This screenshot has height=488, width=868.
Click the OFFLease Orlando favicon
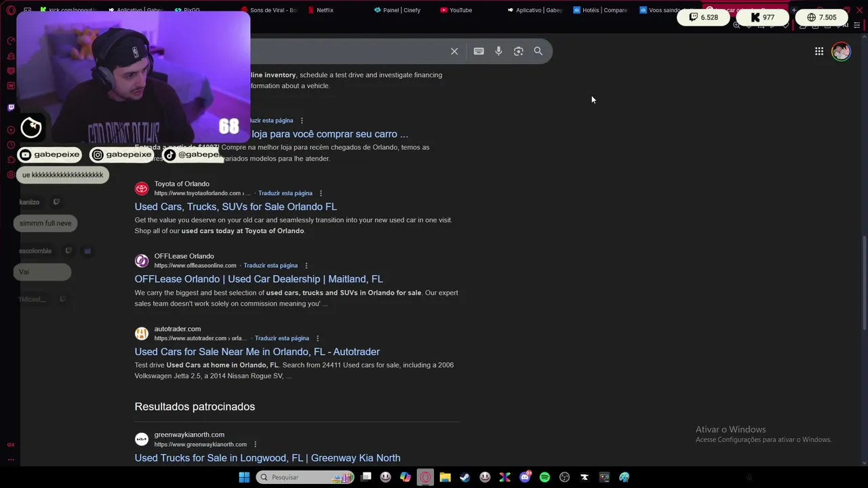pyautogui.click(x=142, y=261)
